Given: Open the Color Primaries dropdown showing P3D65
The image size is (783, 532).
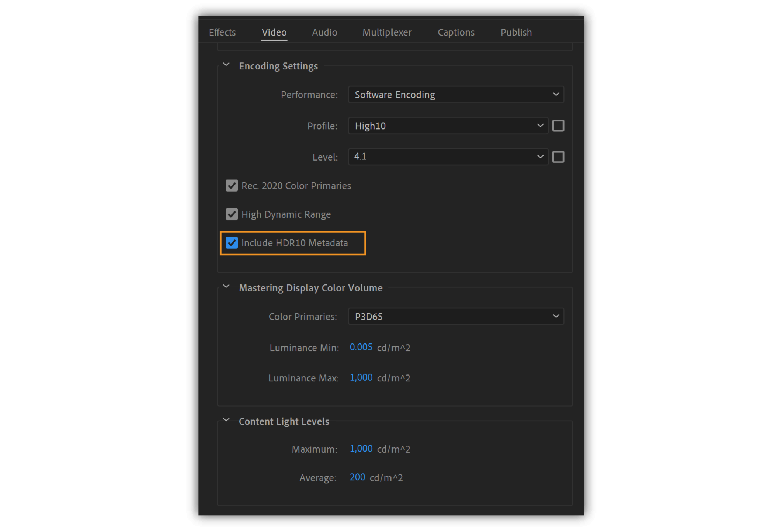Looking at the screenshot, I should [456, 317].
